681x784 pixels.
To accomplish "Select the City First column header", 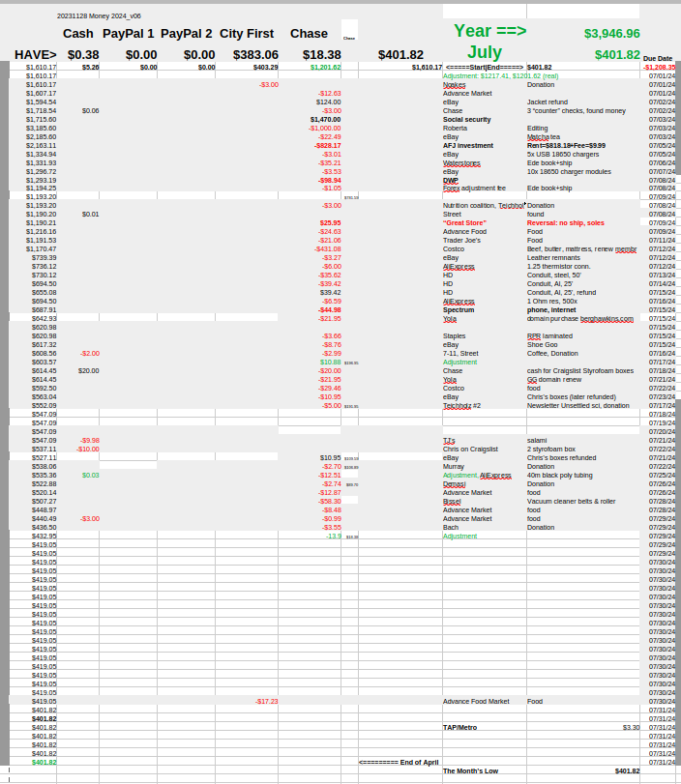I will coord(247,34).
